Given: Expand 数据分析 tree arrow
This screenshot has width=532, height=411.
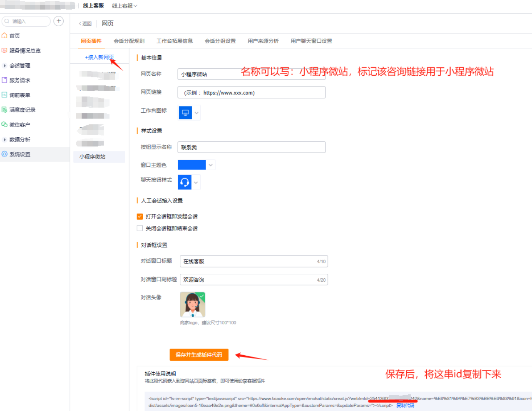Looking at the screenshot, I should [5, 139].
